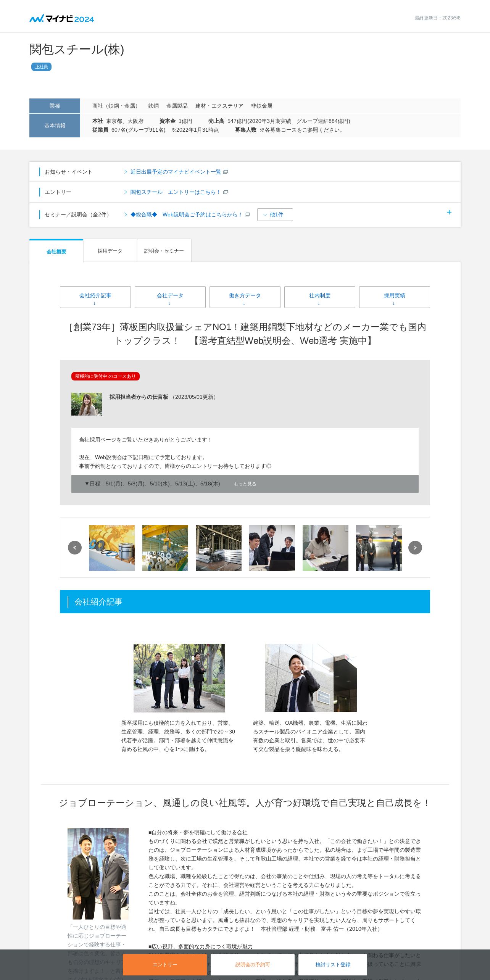Click the 関包スチール(株) company title
The width and height of the screenshot is (490, 980).
[x=77, y=49]
